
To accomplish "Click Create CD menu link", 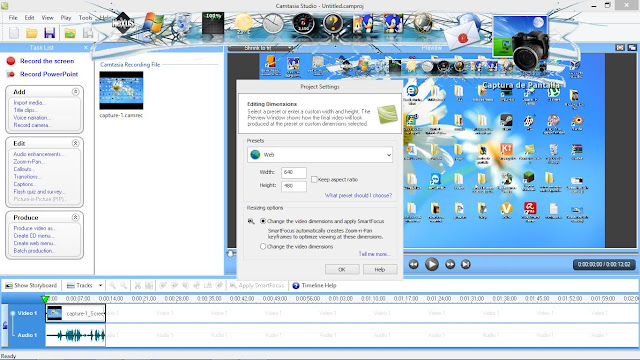I will click(x=33, y=236).
